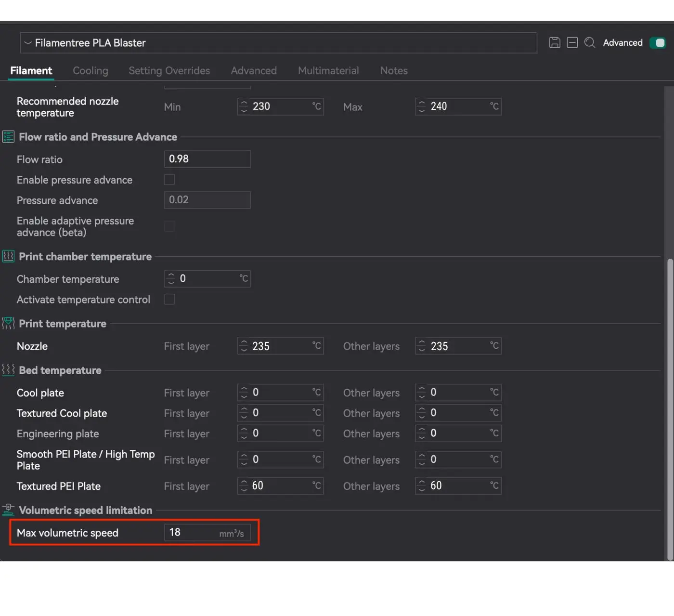Adjust Textured PEI Plate first layer stepper
The image size is (674, 616).
(244, 486)
